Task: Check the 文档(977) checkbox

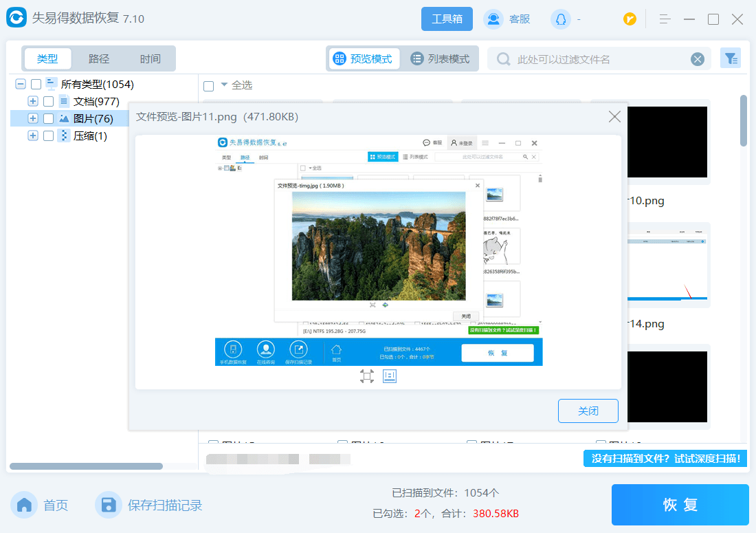Action: (49, 101)
